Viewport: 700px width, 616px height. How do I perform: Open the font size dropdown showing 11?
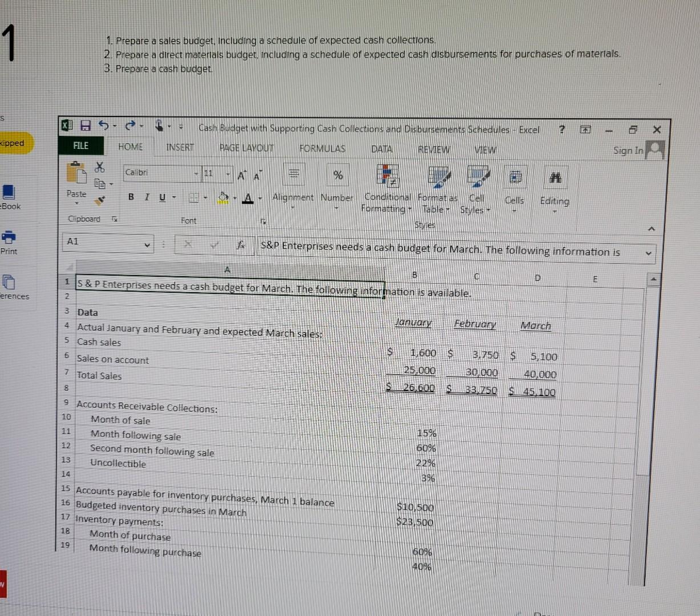point(227,172)
